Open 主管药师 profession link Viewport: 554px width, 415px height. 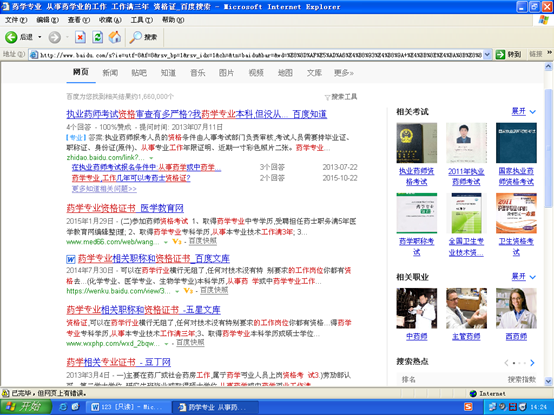pyautogui.click(x=466, y=337)
